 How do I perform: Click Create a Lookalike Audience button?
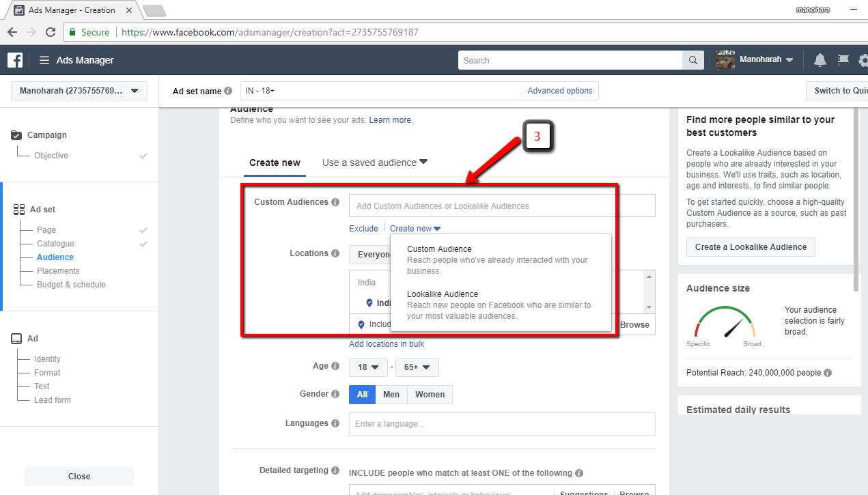pos(751,247)
